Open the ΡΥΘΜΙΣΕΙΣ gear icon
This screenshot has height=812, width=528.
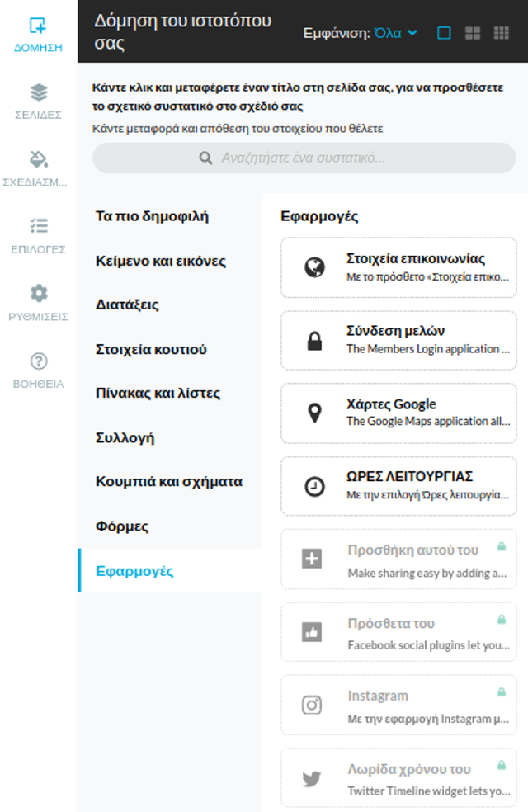(38, 293)
